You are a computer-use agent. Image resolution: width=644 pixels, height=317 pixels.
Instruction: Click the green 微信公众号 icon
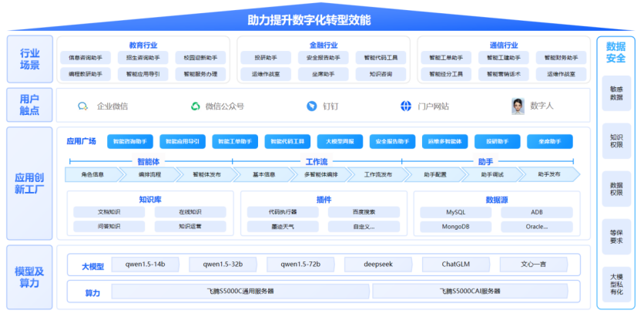pos(196,106)
